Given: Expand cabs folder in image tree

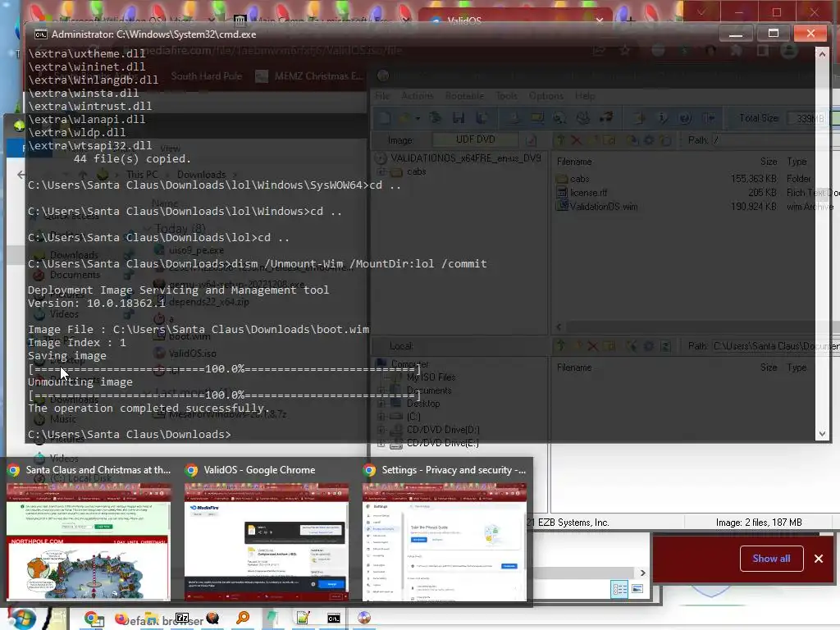Looking at the screenshot, I should pos(381,172).
